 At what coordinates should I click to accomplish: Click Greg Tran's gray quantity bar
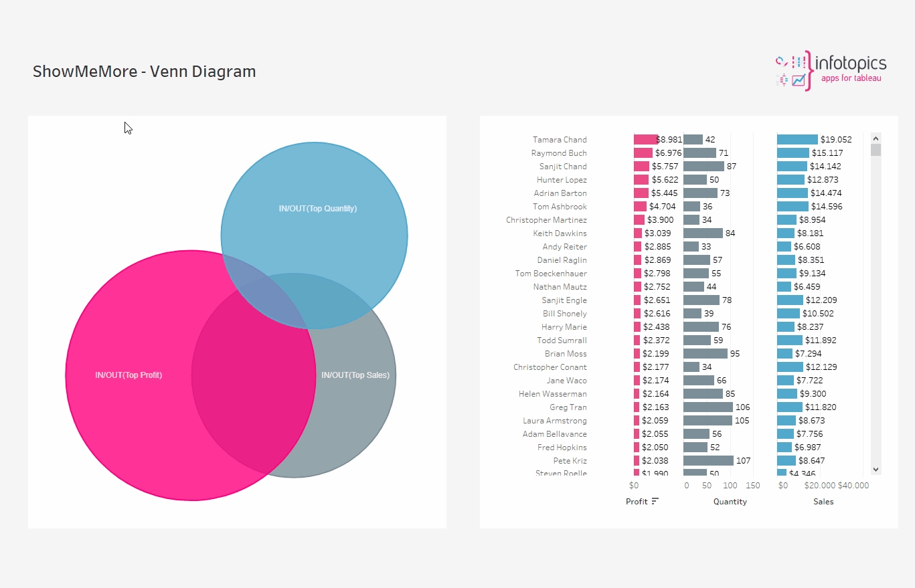pos(708,407)
